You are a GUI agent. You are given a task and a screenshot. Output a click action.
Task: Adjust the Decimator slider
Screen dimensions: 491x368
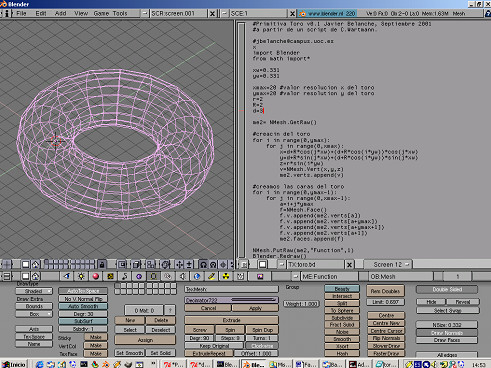point(231,300)
